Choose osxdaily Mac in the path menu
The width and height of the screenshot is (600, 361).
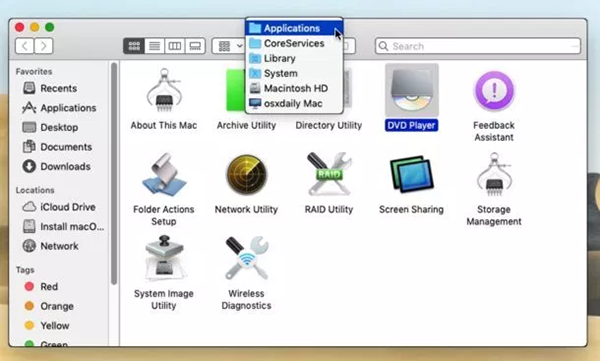pos(294,103)
